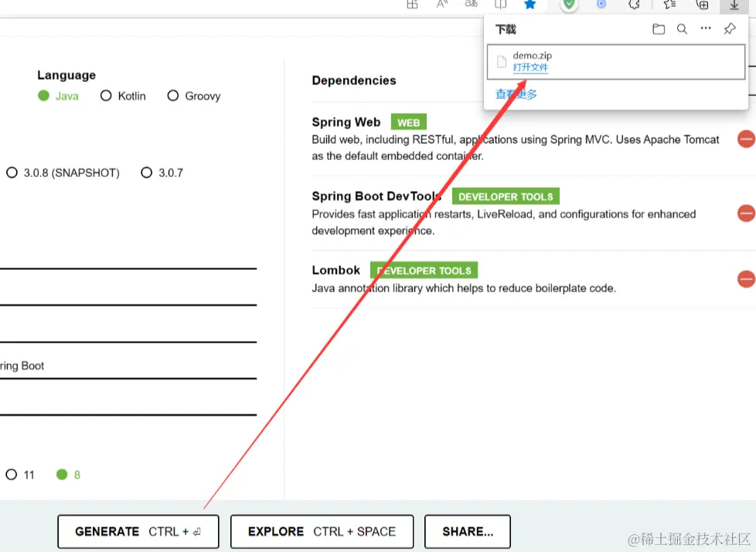Click the file icon next to demo.zip
Viewport: 756px width, 552px height.
click(502, 62)
